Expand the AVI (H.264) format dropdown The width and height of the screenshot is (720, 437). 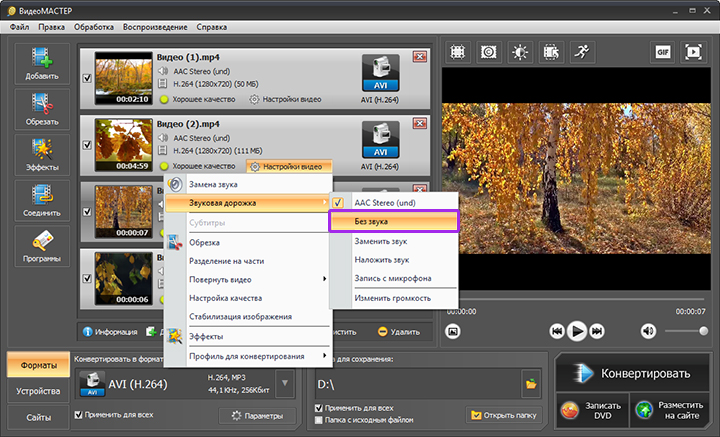pyautogui.click(x=284, y=381)
